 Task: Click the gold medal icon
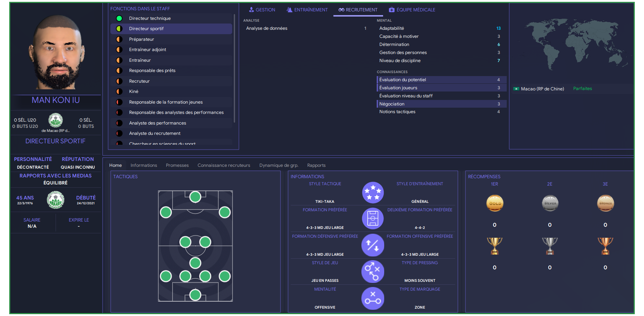pos(495,203)
